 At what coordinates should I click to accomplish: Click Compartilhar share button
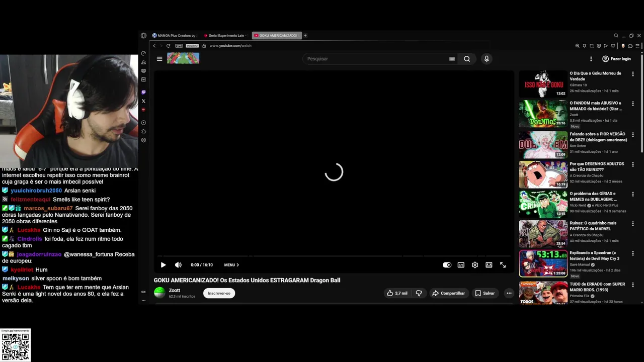(449, 293)
